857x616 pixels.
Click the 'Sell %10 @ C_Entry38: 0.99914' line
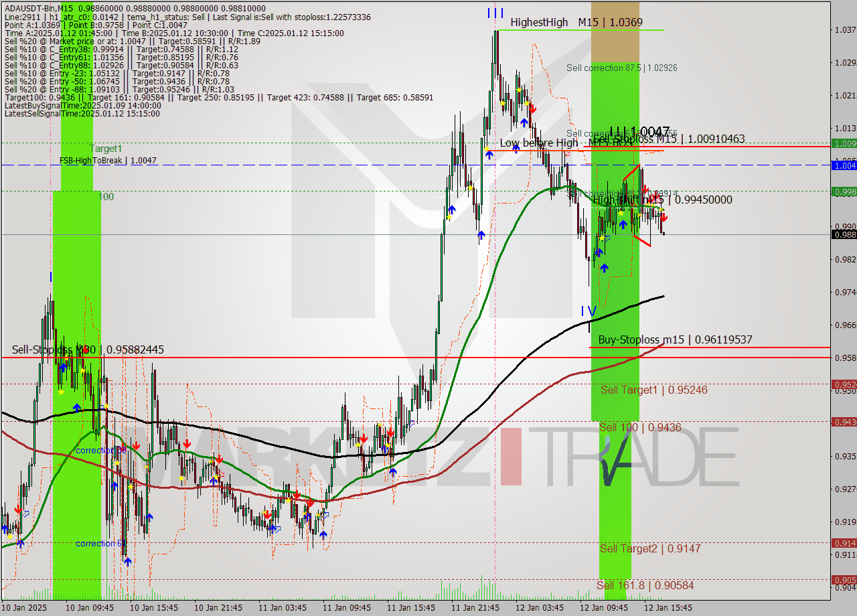pyautogui.click(x=121, y=50)
